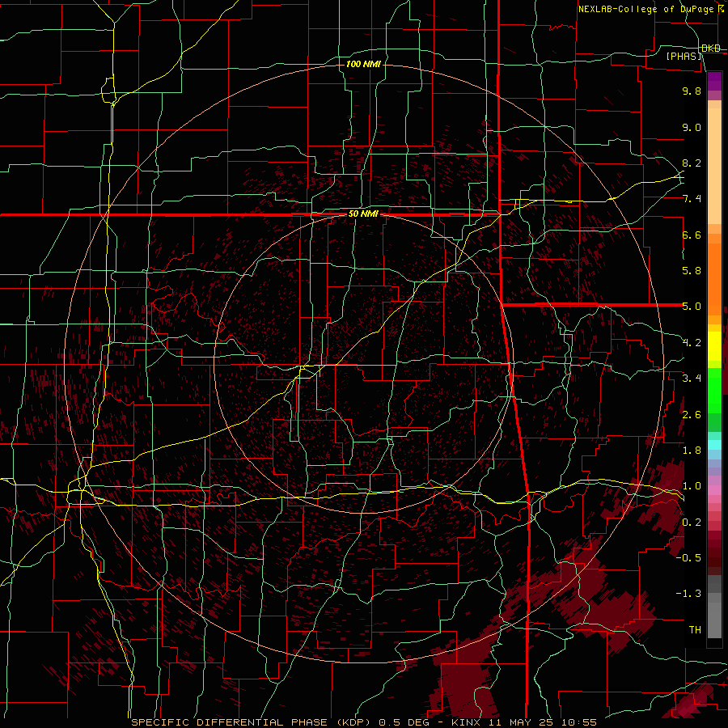This screenshot has width=728, height=728.
Task: Click the [PHAS] units label
Action: coord(684,56)
